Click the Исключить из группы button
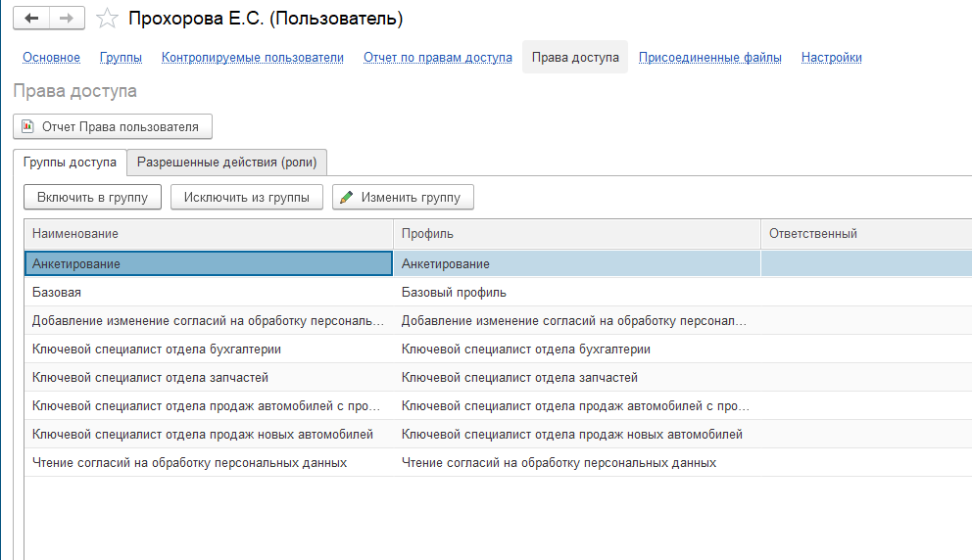 (247, 197)
